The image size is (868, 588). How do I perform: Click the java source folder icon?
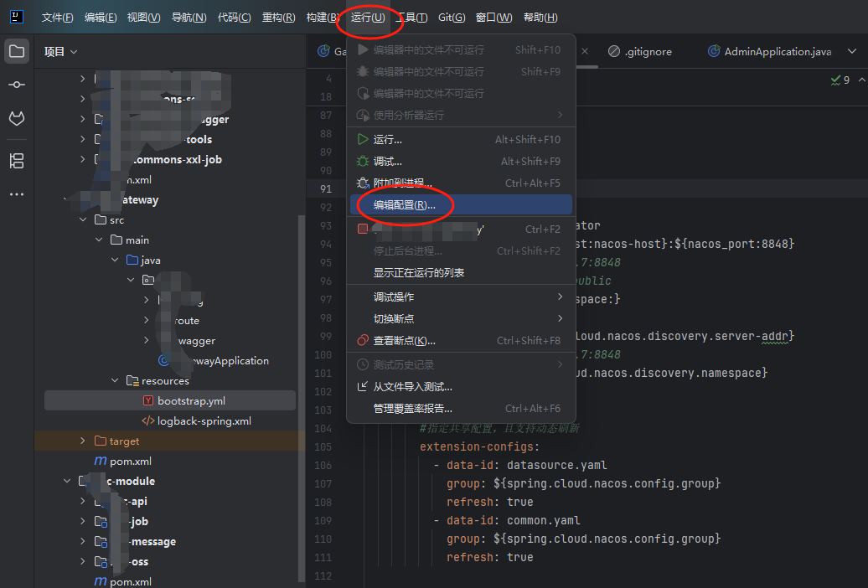(132, 260)
